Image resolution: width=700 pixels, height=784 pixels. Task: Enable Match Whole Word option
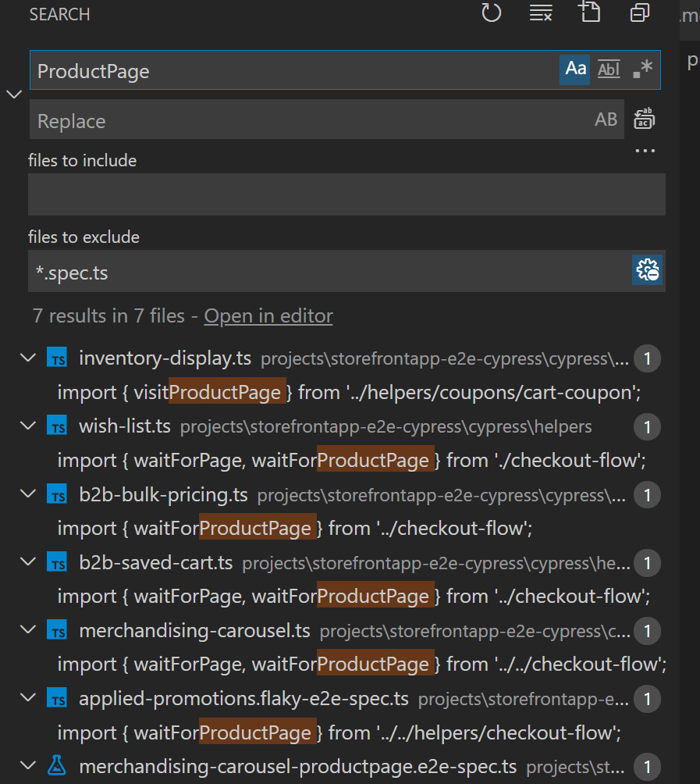point(609,69)
